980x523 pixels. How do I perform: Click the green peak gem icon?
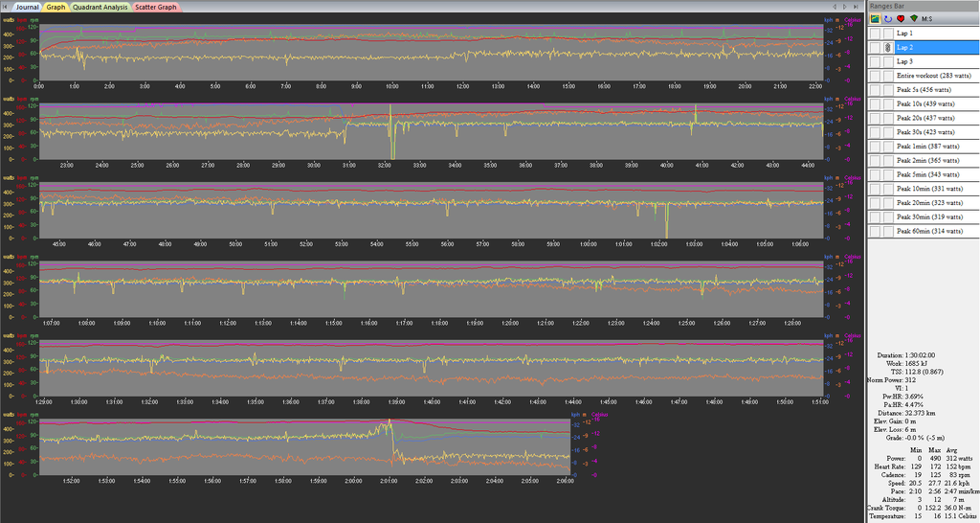(x=914, y=19)
